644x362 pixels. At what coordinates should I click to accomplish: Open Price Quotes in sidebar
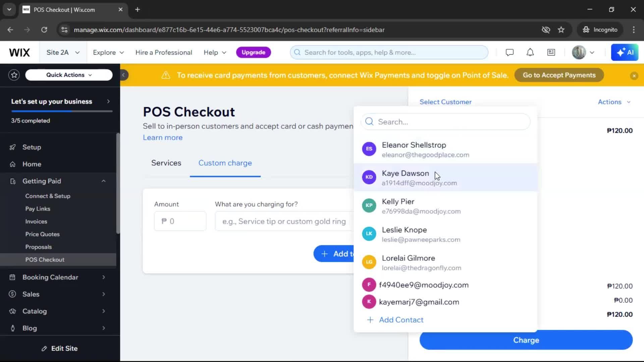pos(42,234)
